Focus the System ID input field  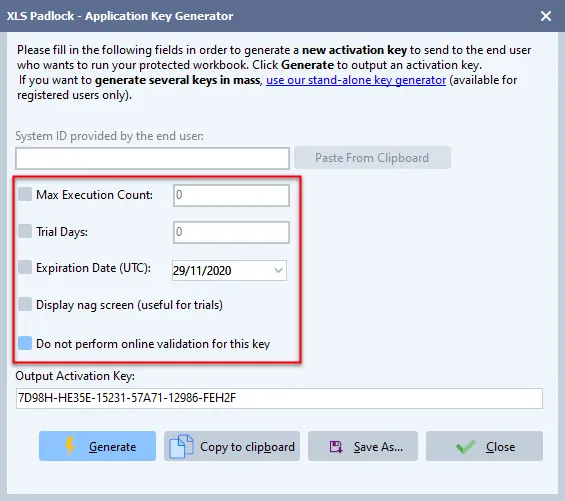(152, 158)
